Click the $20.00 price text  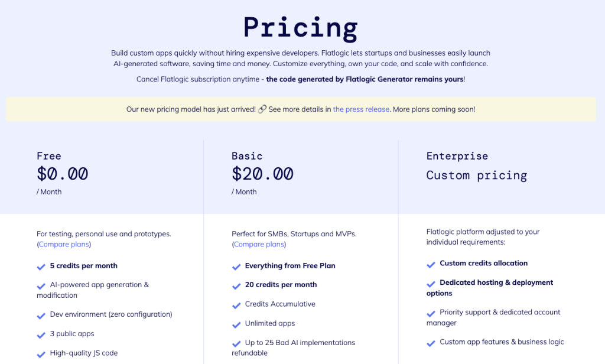click(x=262, y=174)
